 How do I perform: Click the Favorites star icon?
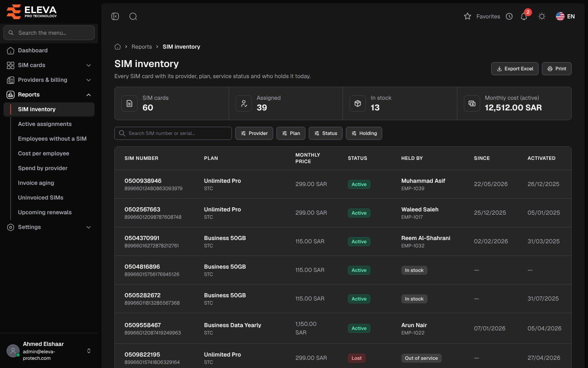point(468,16)
